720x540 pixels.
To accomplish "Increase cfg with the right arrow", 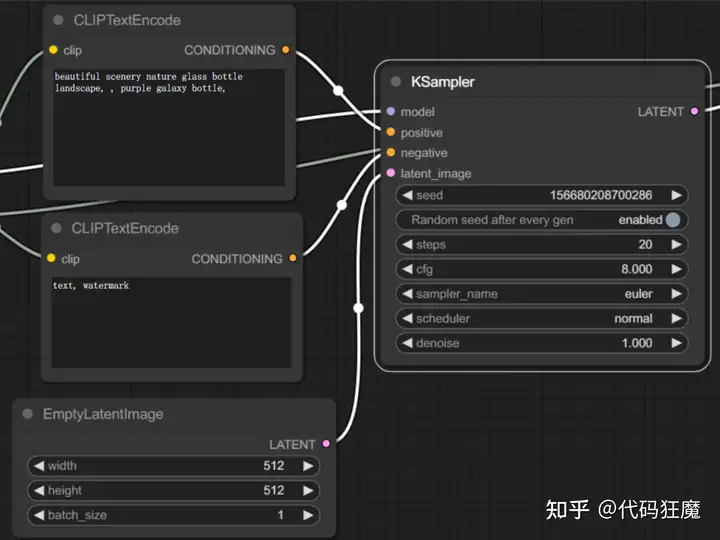I will click(676, 269).
